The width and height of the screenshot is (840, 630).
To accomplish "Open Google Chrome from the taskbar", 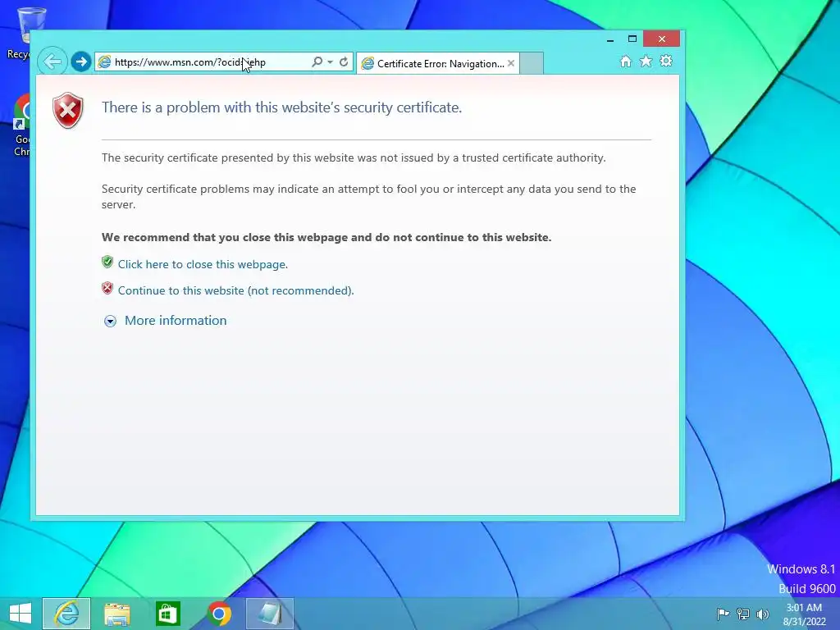I will [219, 614].
